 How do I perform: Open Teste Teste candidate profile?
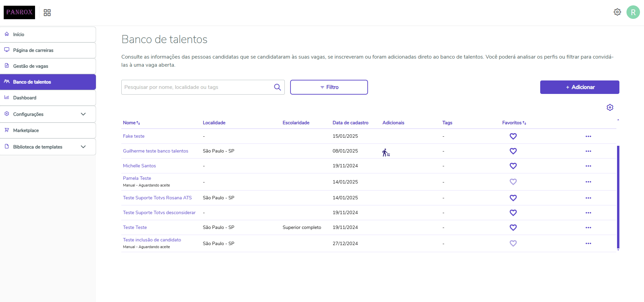click(135, 228)
